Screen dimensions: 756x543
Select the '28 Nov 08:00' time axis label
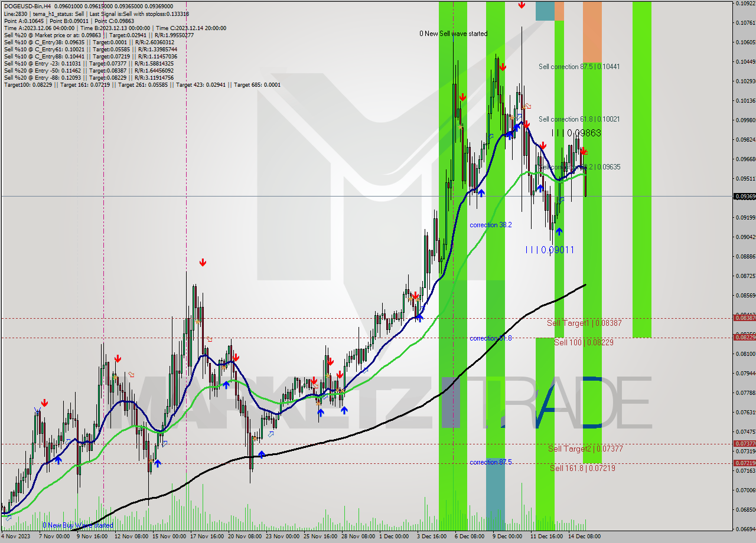coord(358,537)
